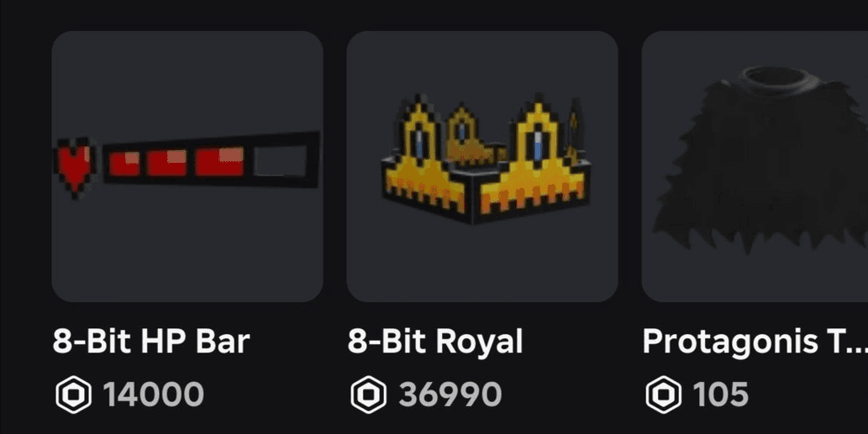Open the 8-Bit HP Bar item thumbnail
This screenshot has height=434, width=868.
click(x=187, y=166)
